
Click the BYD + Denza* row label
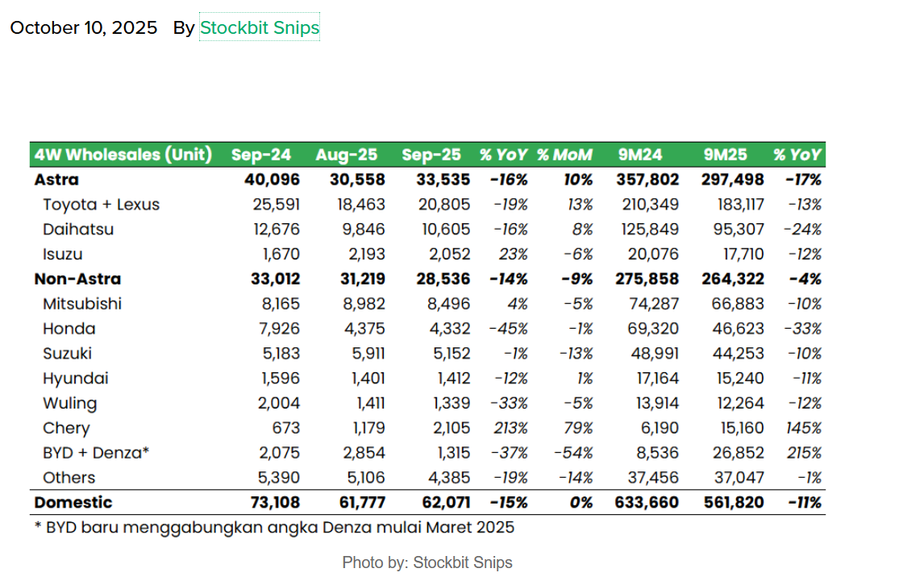point(95,452)
